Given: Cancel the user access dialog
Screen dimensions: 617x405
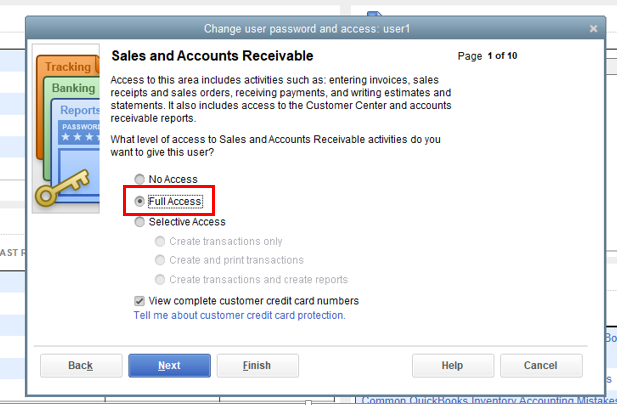Looking at the screenshot, I should (540, 365).
